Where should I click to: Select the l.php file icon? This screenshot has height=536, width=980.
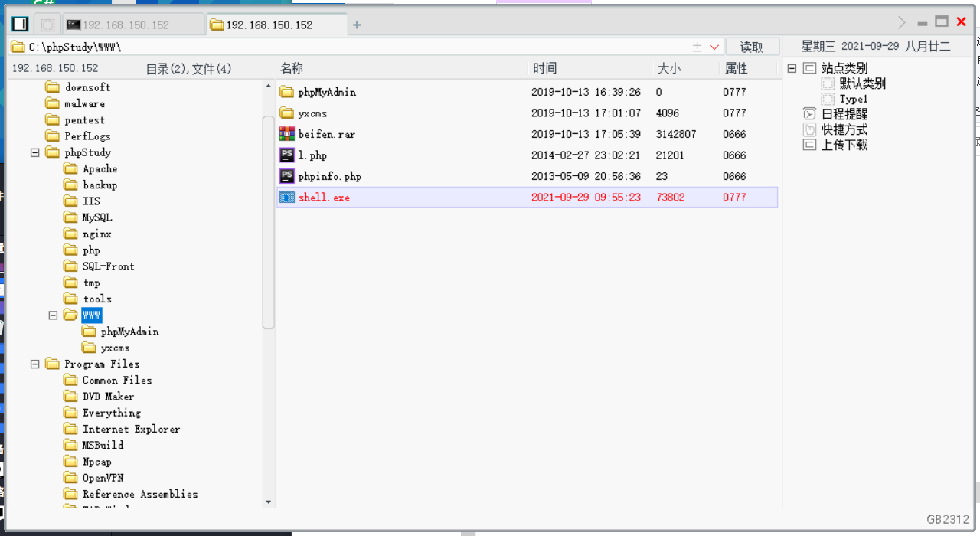pyautogui.click(x=287, y=155)
